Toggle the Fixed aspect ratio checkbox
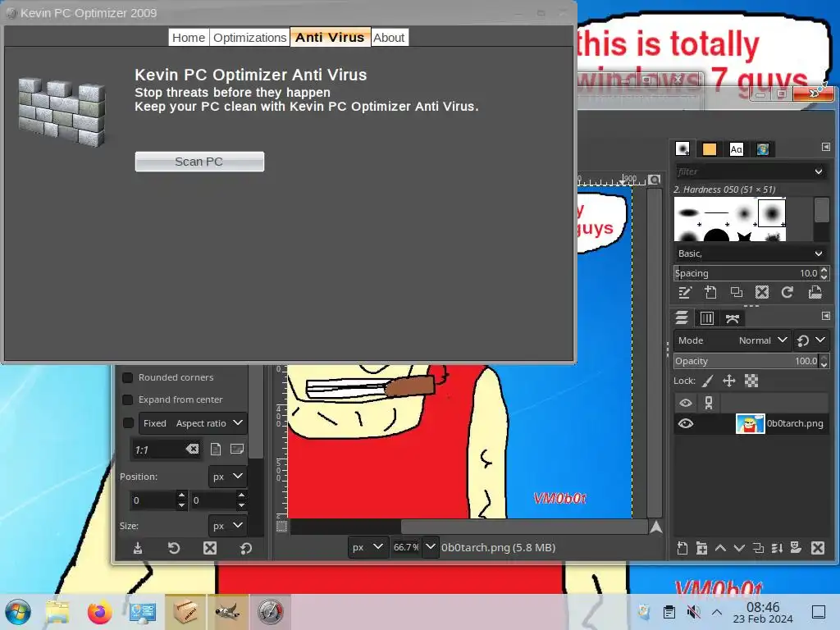The image size is (840, 630). [x=128, y=423]
